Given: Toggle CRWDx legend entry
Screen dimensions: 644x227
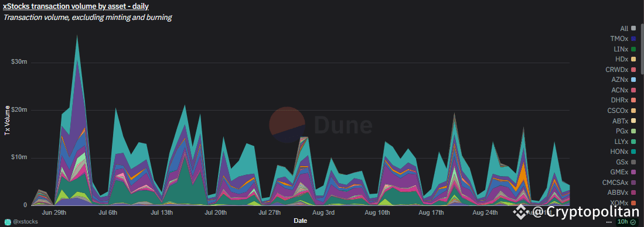Looking at the screenshot, I should [621, 69].
